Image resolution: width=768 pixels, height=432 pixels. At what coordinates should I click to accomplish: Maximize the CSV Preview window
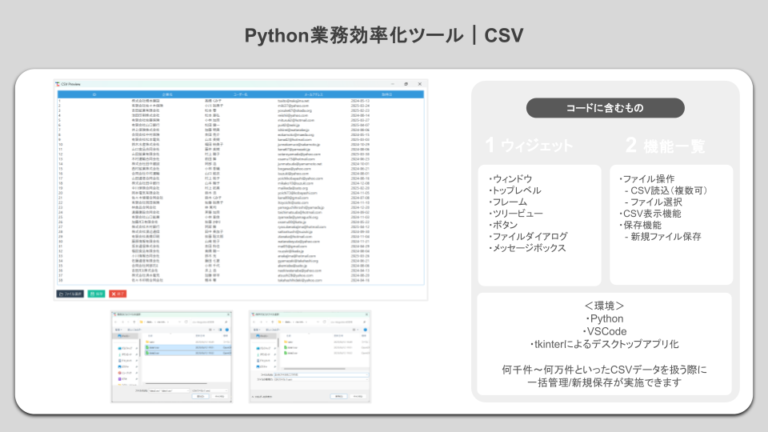406,84
